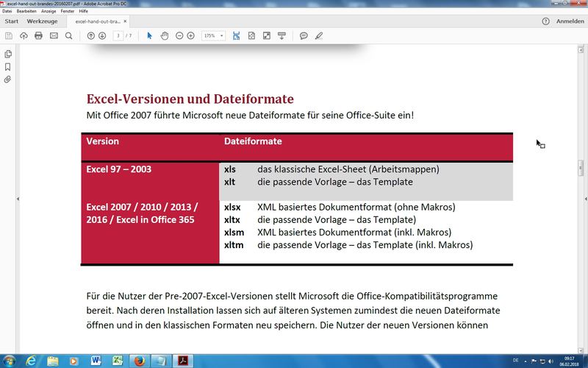The height and width of the screenshot is (368, 588).
Task: Open attachments paperclip panel
Action: point(7,79)
